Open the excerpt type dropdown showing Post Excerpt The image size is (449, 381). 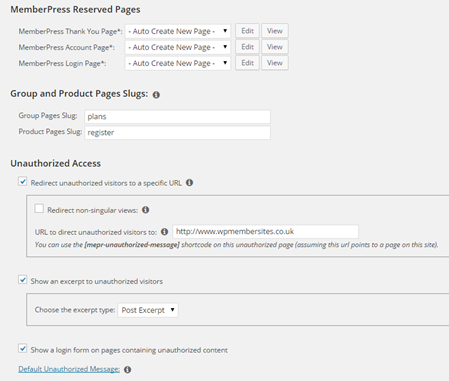pos(148,310)
